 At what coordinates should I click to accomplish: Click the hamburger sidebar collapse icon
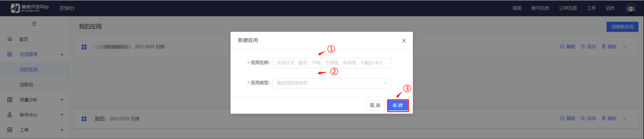coord(34,24)
